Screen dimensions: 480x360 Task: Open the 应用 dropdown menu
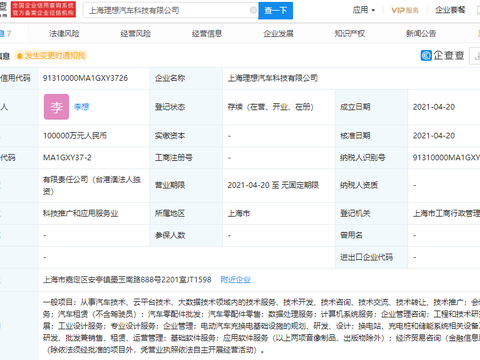[364, 10]
